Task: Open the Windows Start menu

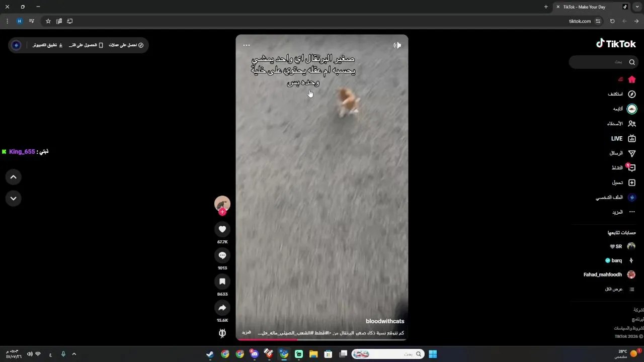Action: [433, 354]
